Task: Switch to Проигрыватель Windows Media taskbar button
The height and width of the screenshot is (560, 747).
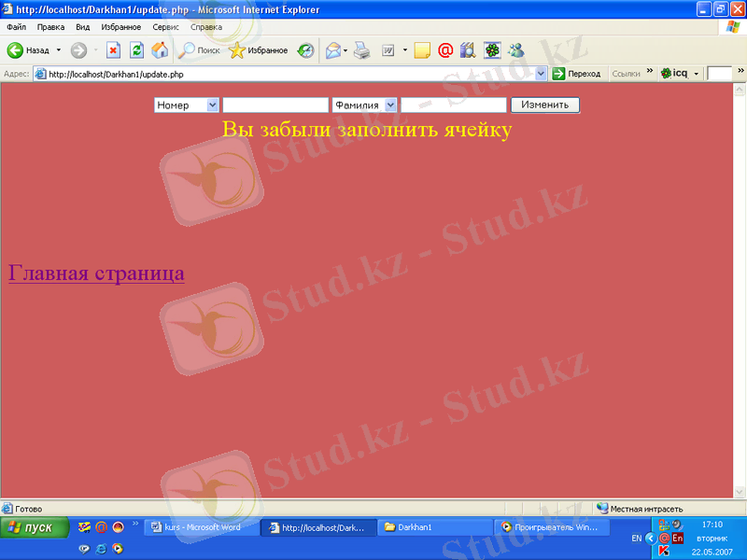Action: [x=552, y=527]
